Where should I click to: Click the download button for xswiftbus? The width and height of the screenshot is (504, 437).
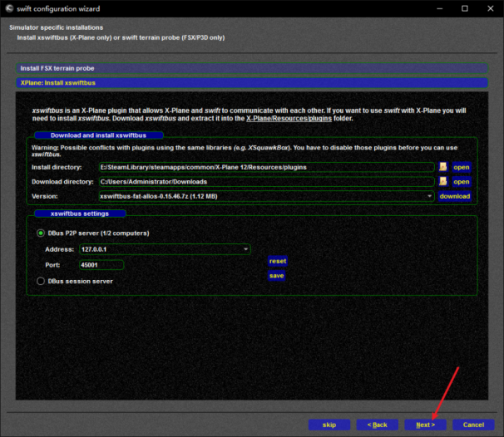point(454,196)
